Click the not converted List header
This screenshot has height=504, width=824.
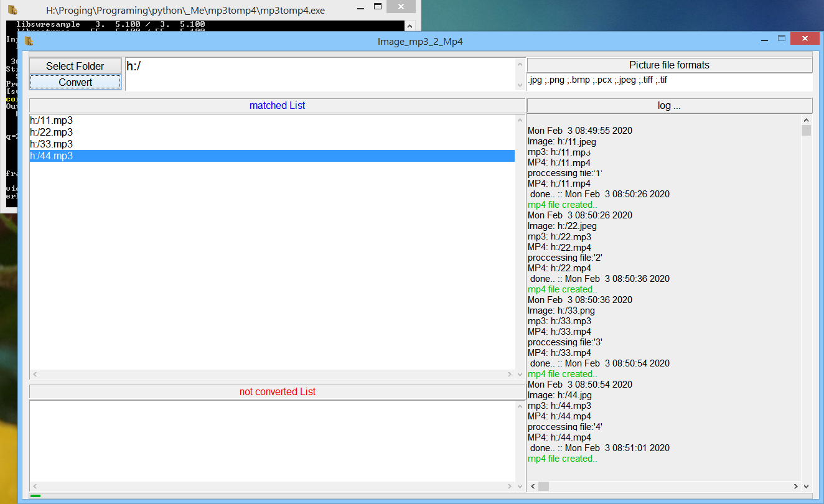277,392
